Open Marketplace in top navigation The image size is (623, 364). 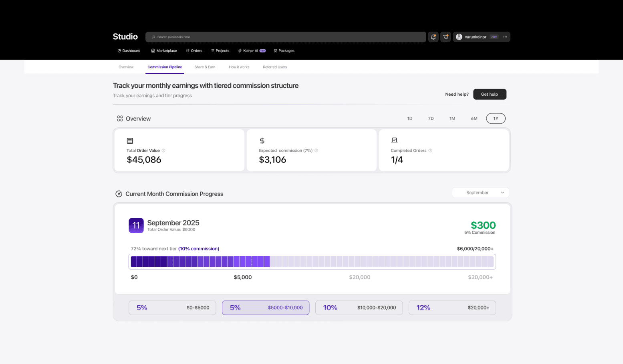point(164,51)
